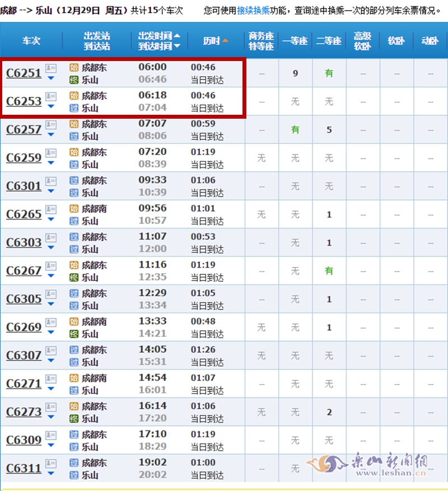Expand the dropdown arrow for train C6309
Screen dimensions: 448x491
[x=51, y=445]
